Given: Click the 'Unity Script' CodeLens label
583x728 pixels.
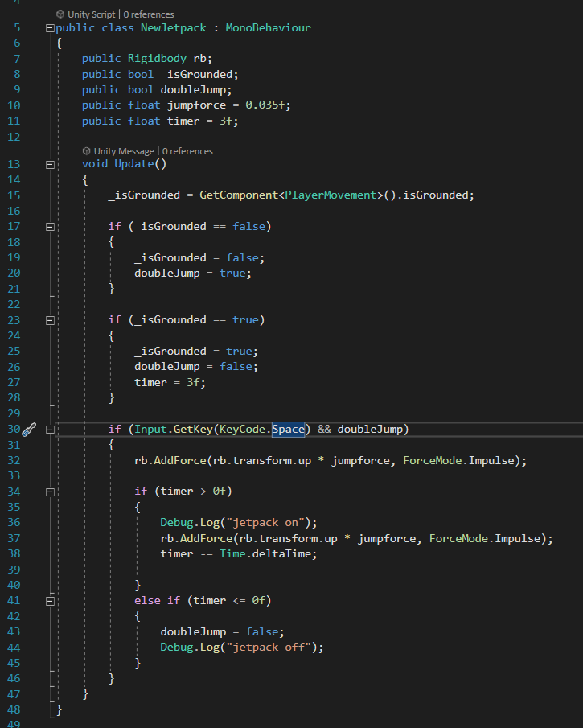Looking at the screenshot, I should [x=92, y=14].
